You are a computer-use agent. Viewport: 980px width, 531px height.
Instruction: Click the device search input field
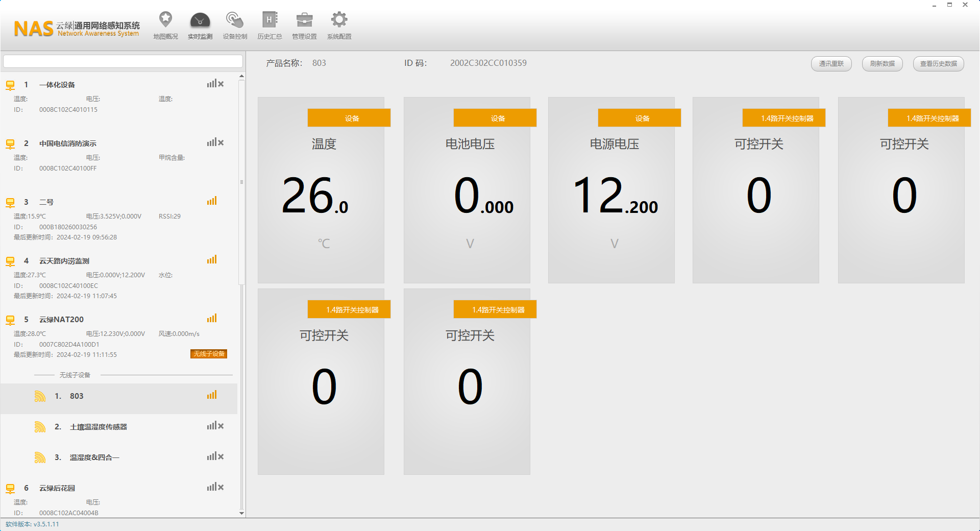point(122,61)
